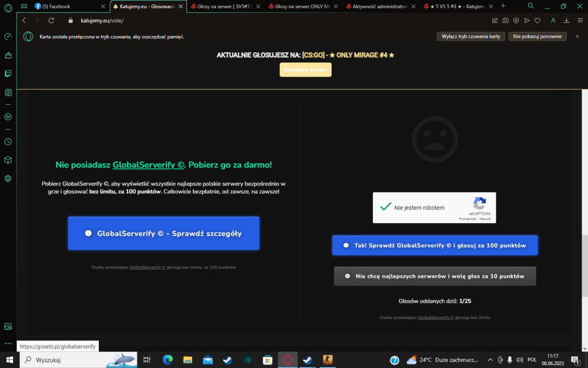Viewport: 588px width, 368px height.
Task: Open Microsoft Store from taskbar
Action: click(x=268, y=360)
